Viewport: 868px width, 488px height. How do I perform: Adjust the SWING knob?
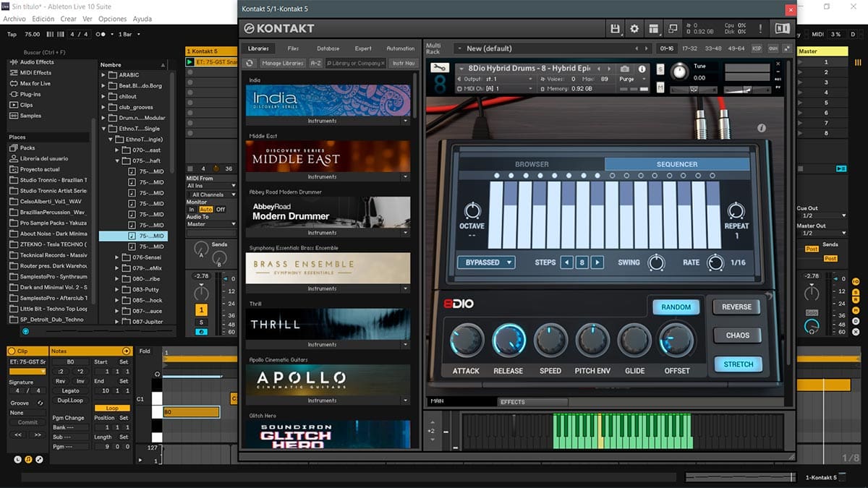(x=657, y=262)
